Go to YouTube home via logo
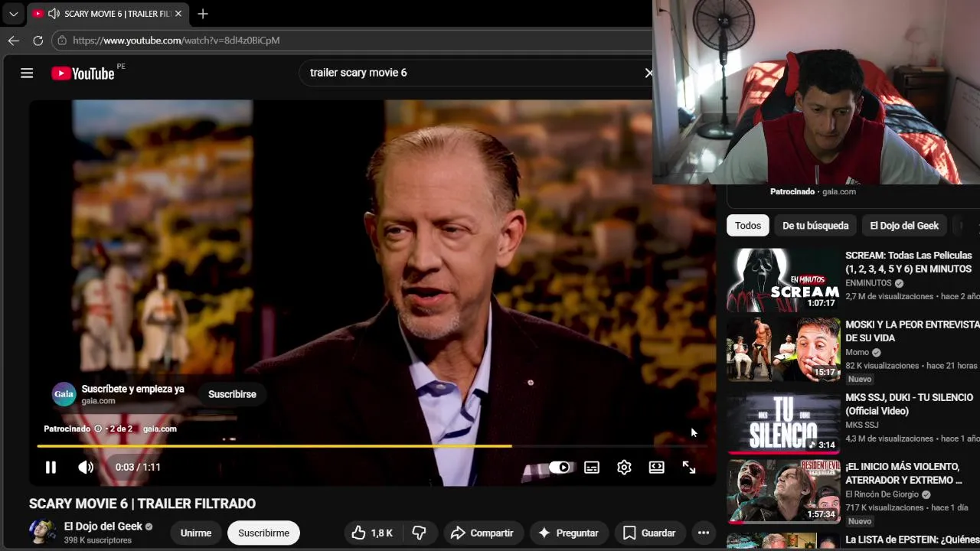 click(83, 73)
